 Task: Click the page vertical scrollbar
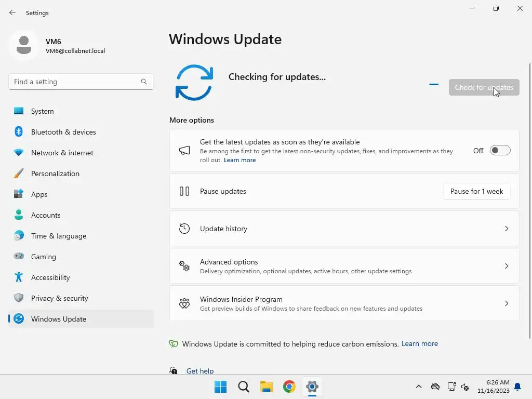pos(529,201)
